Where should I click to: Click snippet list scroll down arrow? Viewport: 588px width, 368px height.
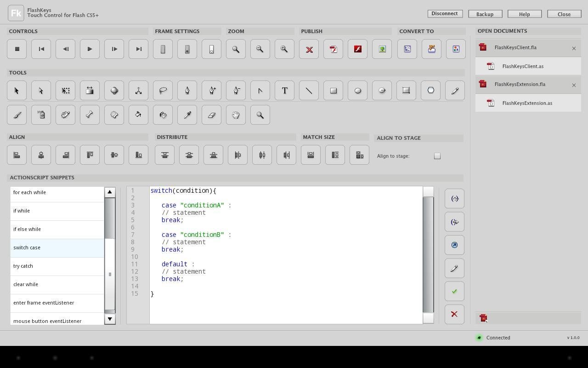point(110,319)
